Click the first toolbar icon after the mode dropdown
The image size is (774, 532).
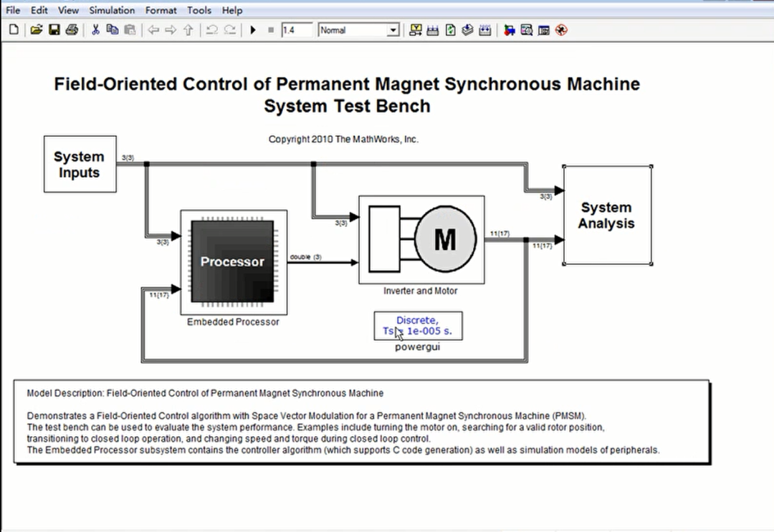416,30
